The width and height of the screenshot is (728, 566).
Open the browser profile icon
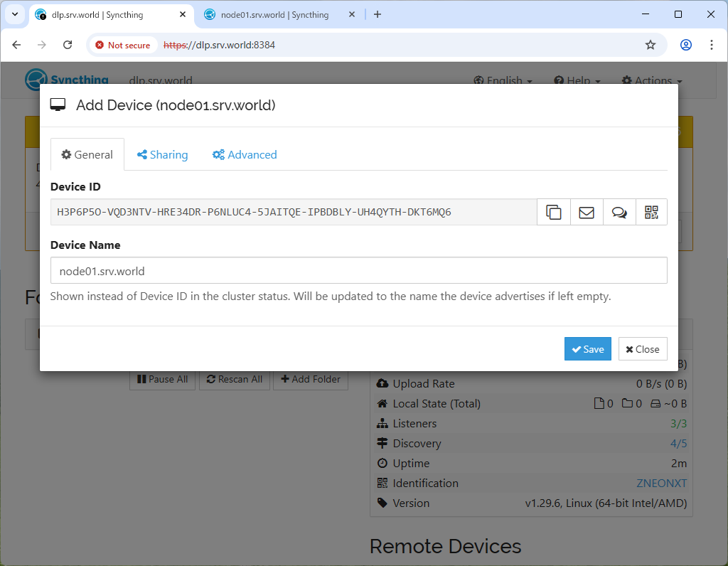(686, 45)
